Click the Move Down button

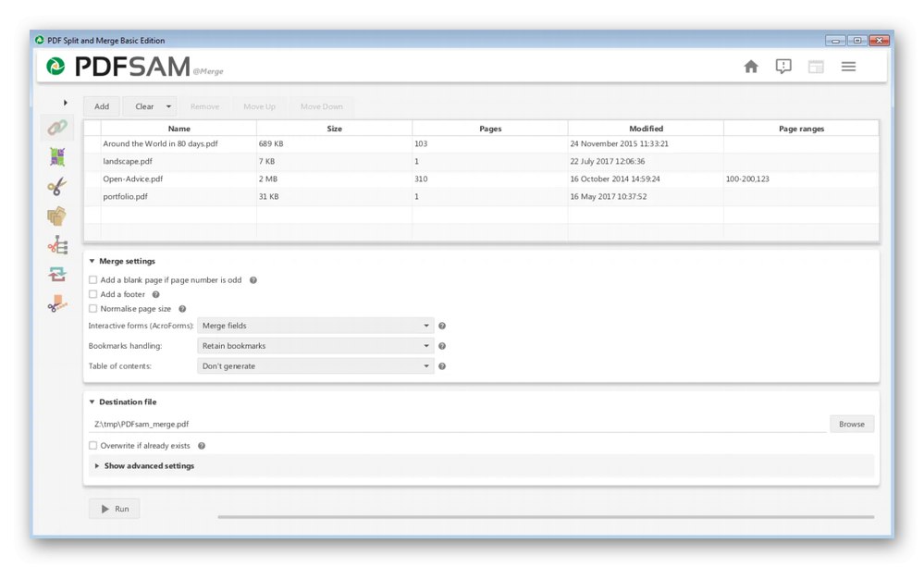[321, 106]
